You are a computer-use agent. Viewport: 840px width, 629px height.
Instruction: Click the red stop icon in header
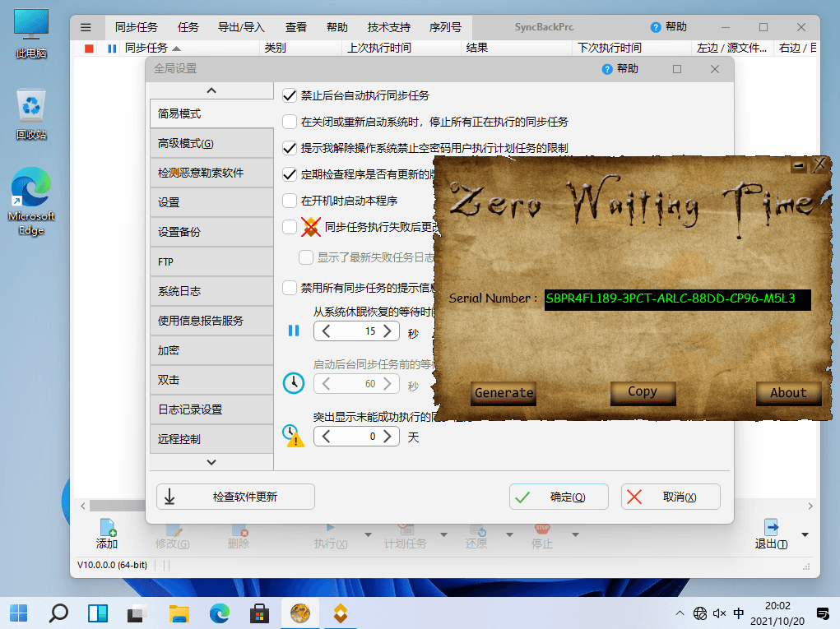point(90,49)
